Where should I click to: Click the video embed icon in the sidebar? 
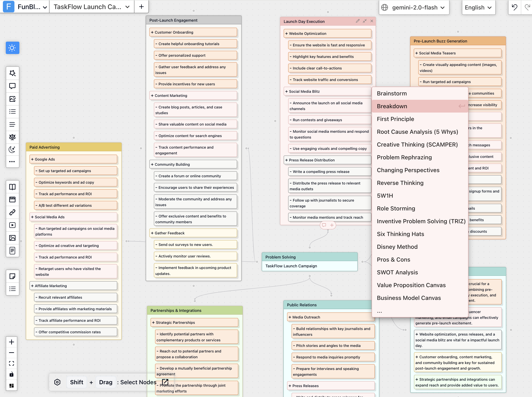point(13,225)
